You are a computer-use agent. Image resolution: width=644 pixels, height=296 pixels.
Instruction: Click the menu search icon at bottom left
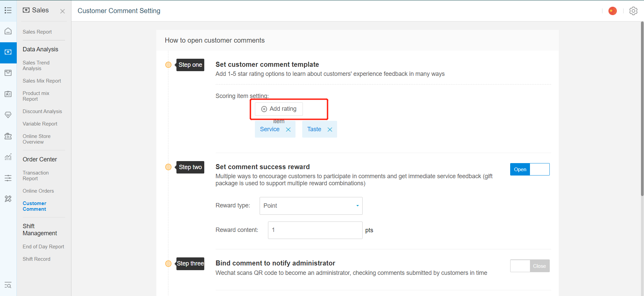(x=8, y=285)
